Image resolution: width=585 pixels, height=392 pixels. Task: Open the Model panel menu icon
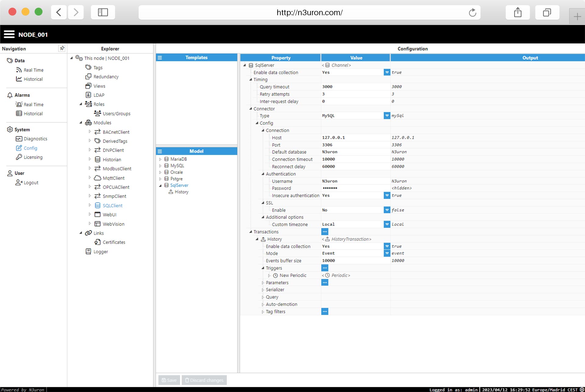[160, 151]
